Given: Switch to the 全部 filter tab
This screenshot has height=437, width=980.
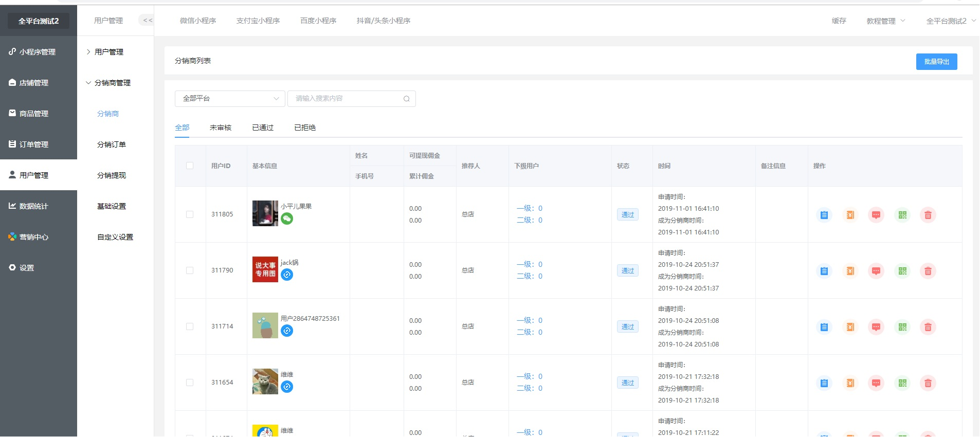Looking at the screenshot, I should (x=182, y=128).
